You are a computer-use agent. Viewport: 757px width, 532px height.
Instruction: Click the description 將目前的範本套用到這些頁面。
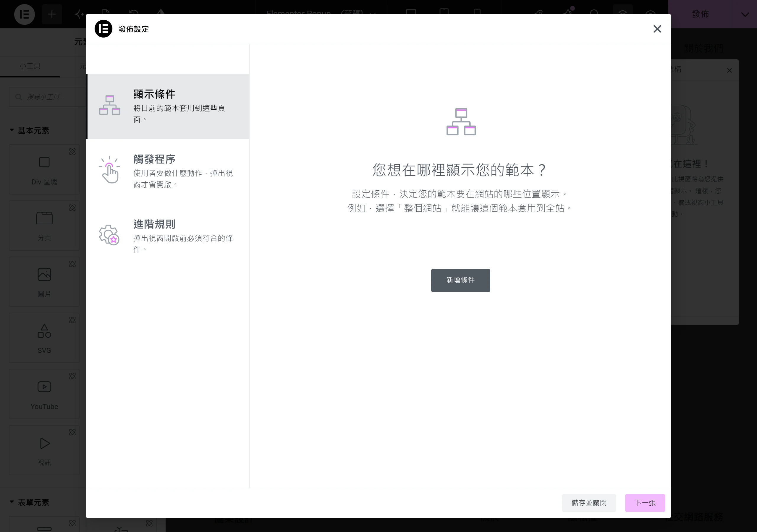[x=179, y=114]
